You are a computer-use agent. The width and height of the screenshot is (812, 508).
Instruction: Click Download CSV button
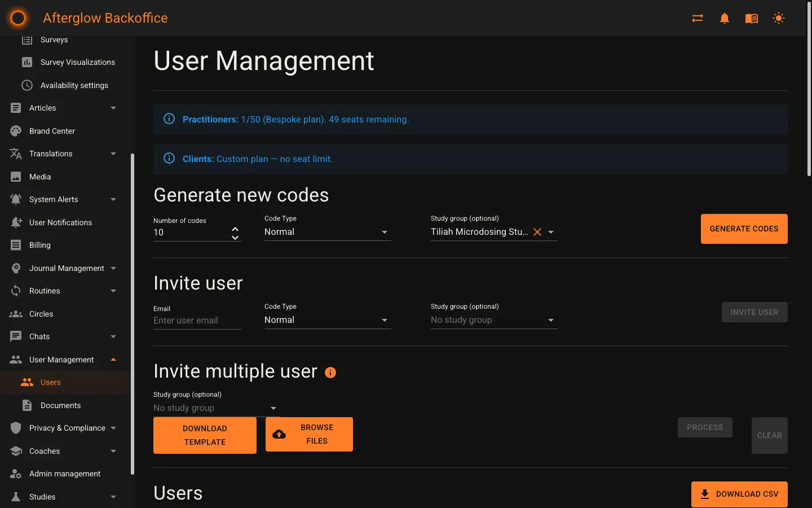739,494
